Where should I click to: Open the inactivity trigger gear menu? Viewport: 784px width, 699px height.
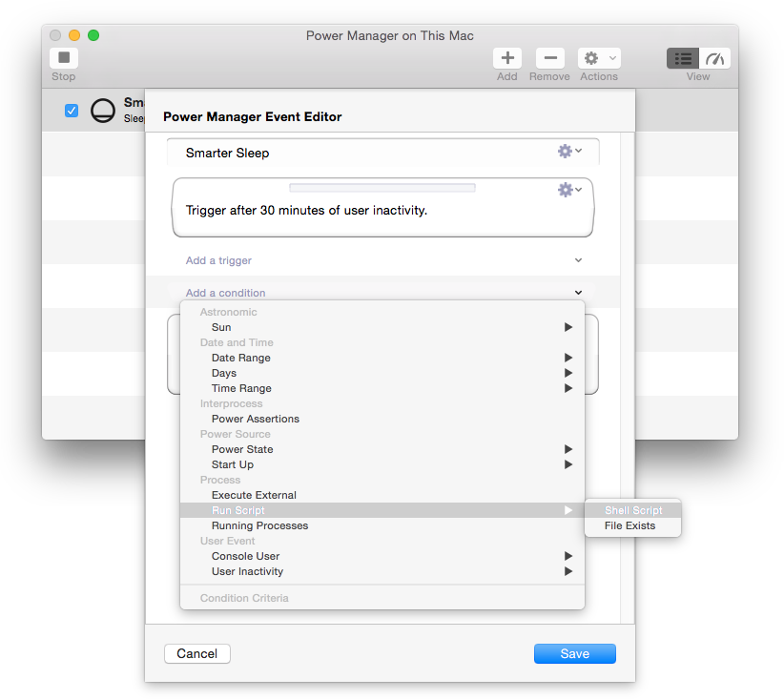[x=569, y=190]
